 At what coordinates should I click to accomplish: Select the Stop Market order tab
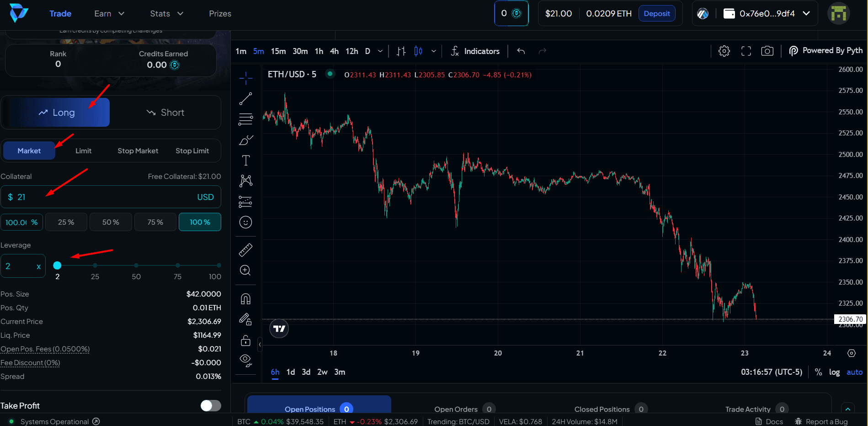click(x=138, y=151)
